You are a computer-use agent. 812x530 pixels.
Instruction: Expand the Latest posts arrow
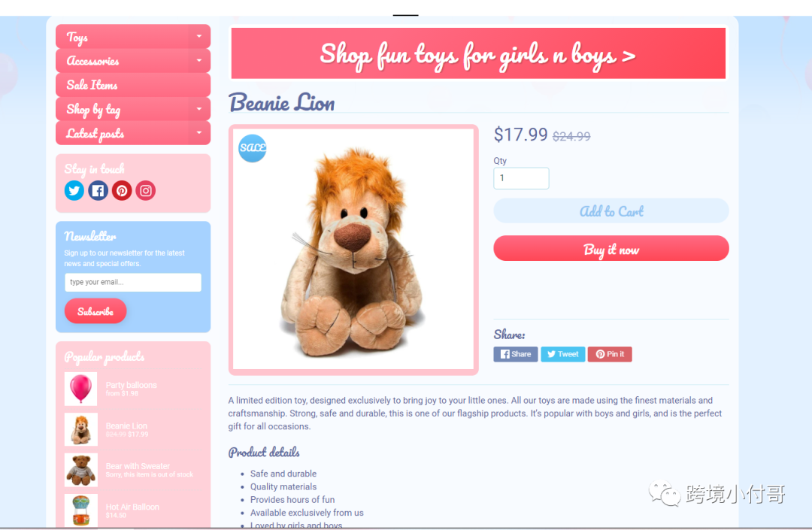tap(198, 133)
